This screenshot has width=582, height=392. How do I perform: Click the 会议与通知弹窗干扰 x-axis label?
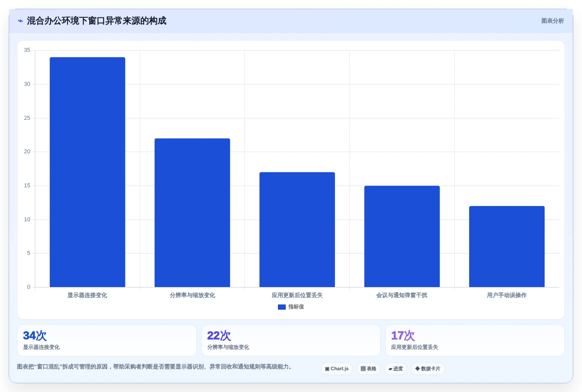coord(402,295)
